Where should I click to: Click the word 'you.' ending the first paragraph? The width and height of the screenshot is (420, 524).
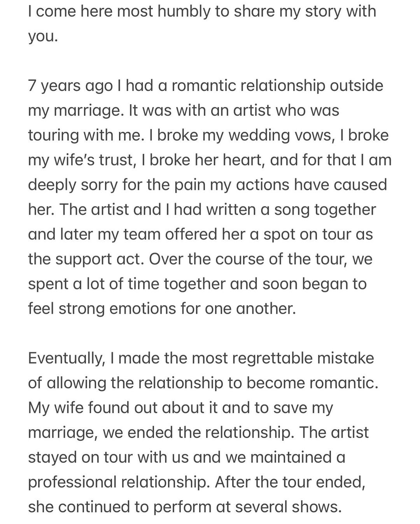(43, 37)
